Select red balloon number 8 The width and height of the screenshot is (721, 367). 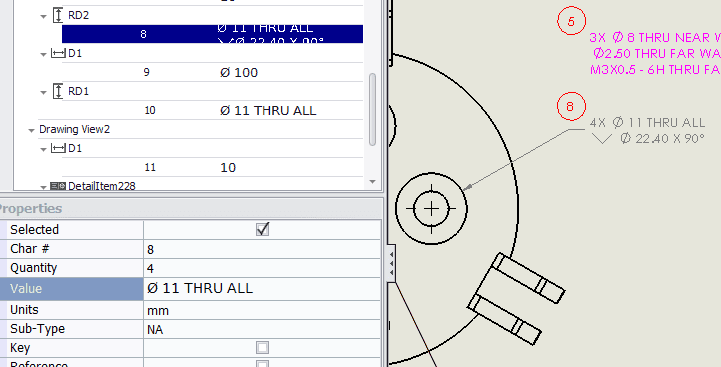click(x=571, y=106)
